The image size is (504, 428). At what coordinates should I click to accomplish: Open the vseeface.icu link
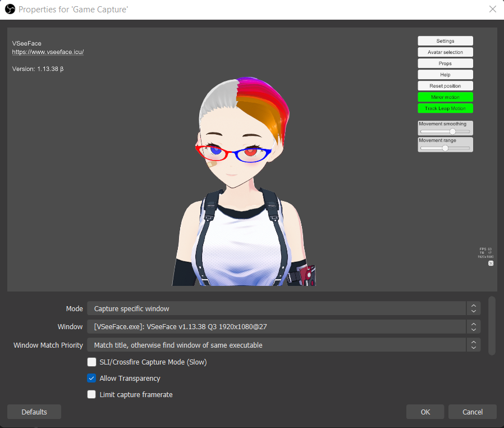click(x=48, y=52)
